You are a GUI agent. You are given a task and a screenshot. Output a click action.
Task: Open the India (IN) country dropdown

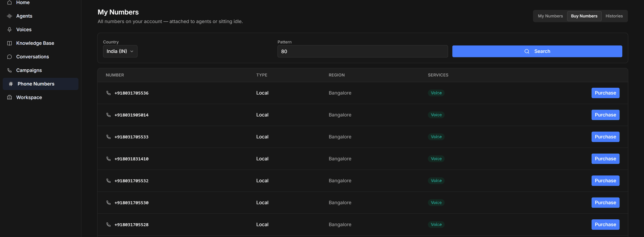pos(120,51)
